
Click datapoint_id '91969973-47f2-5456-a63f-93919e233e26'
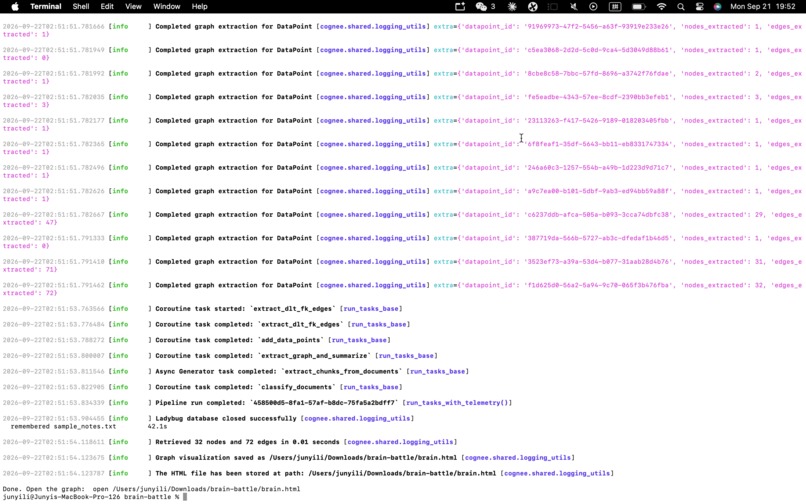[597, 26]
